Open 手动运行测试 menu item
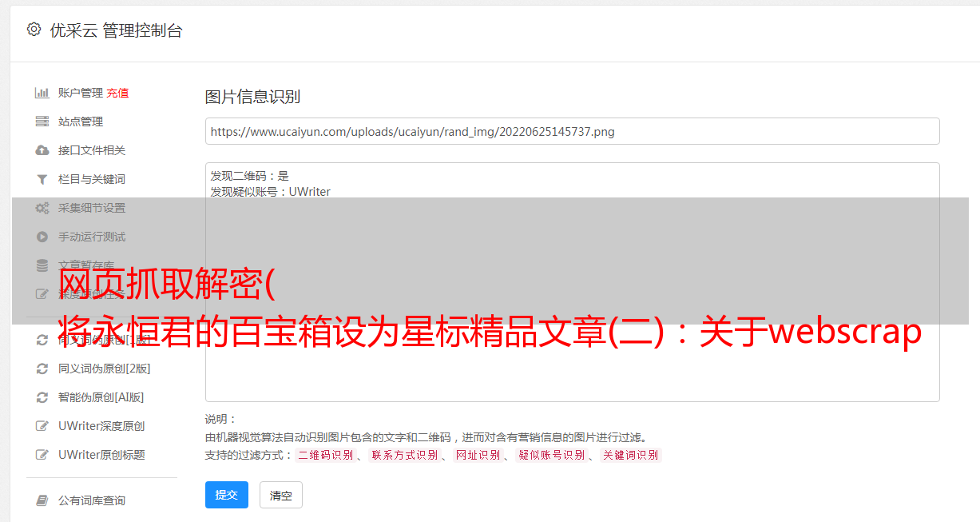980x522 pixels. coord(92,237)
